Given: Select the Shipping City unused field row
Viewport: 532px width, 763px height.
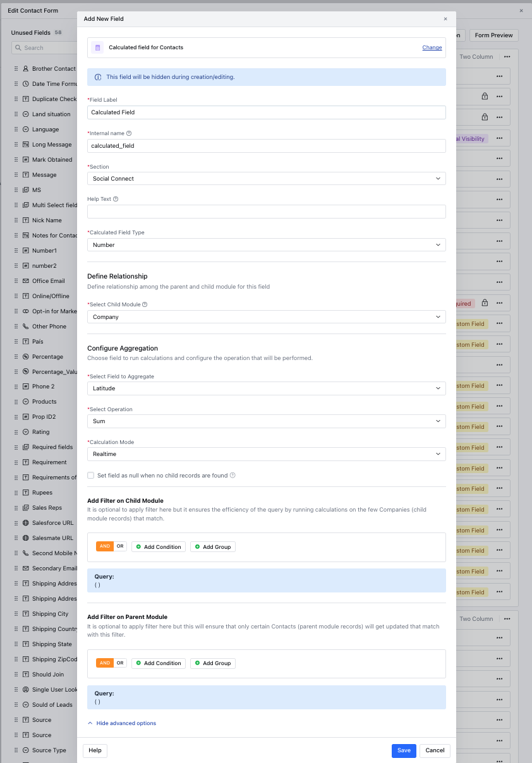Looking at the screenshot, I should click(44, 614).
